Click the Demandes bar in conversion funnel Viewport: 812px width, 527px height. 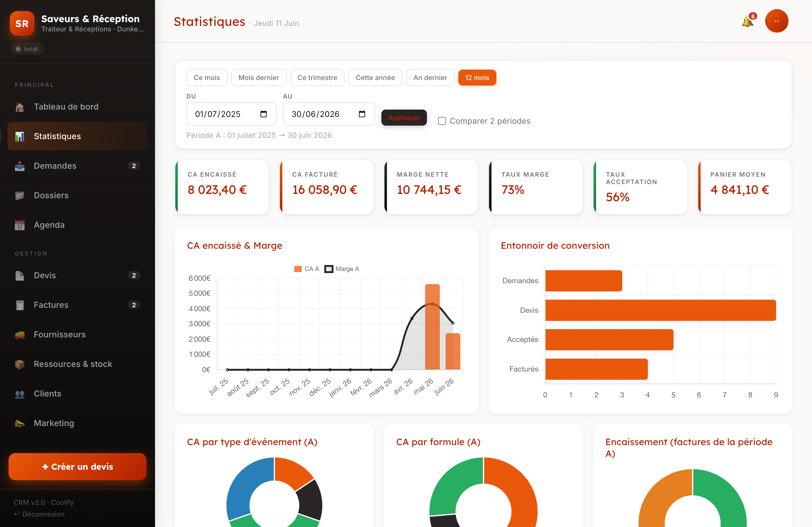click(583, 281)
